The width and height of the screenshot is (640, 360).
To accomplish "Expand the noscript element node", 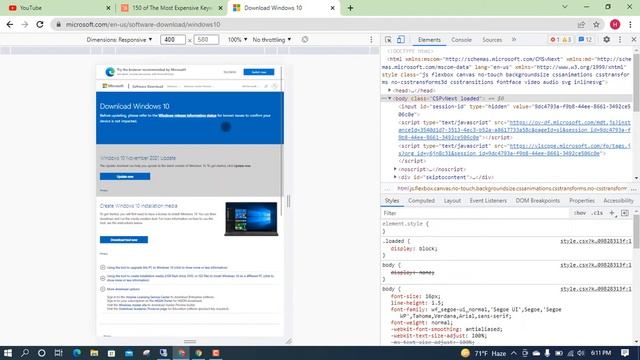I will (395, 169).
